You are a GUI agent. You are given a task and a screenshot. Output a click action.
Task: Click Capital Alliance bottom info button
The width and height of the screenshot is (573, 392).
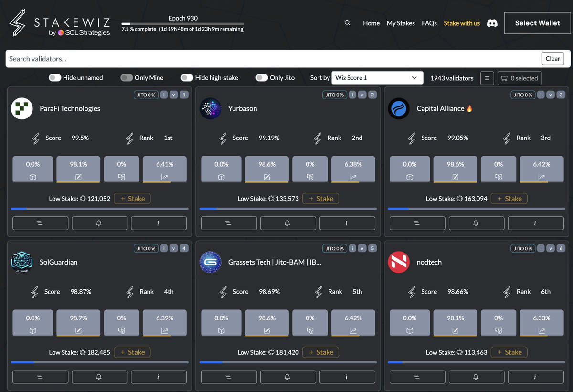[536, 223]
